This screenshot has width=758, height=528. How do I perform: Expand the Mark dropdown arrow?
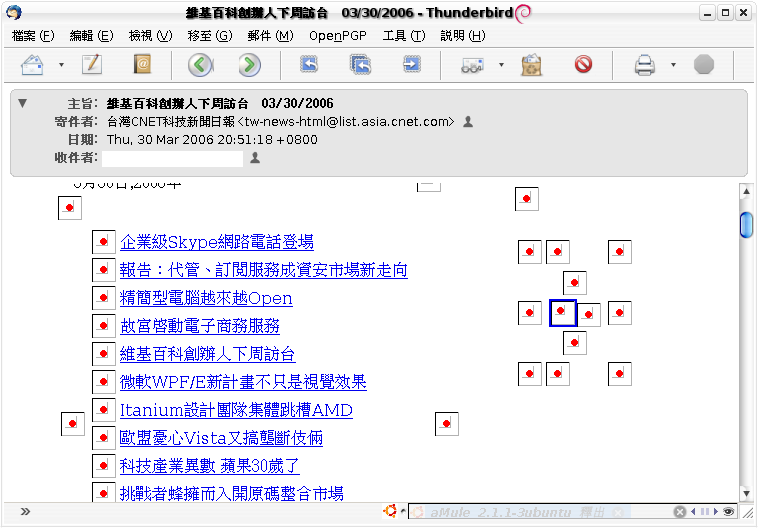tap(501, 65)
